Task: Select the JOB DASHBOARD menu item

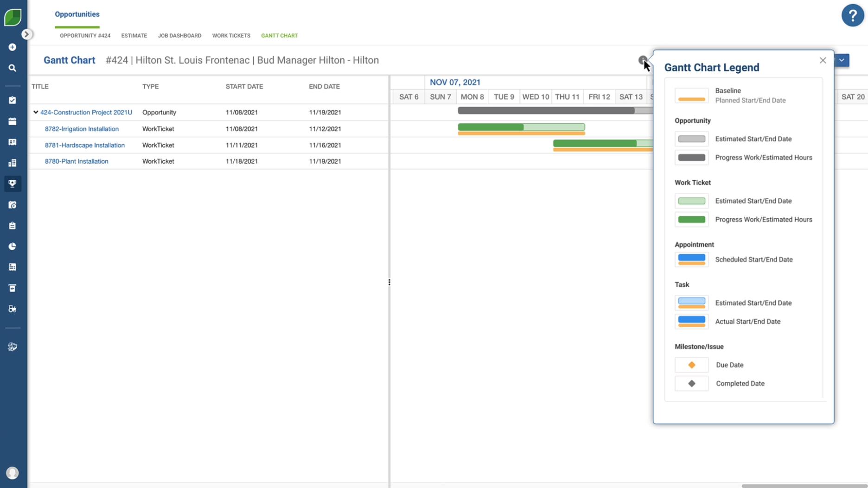Action: 179,36
